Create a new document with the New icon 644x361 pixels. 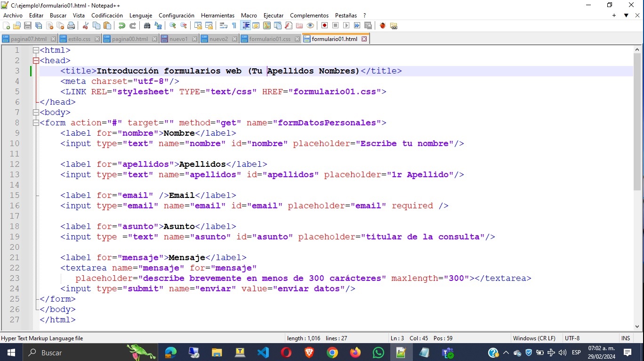[6, 25]
